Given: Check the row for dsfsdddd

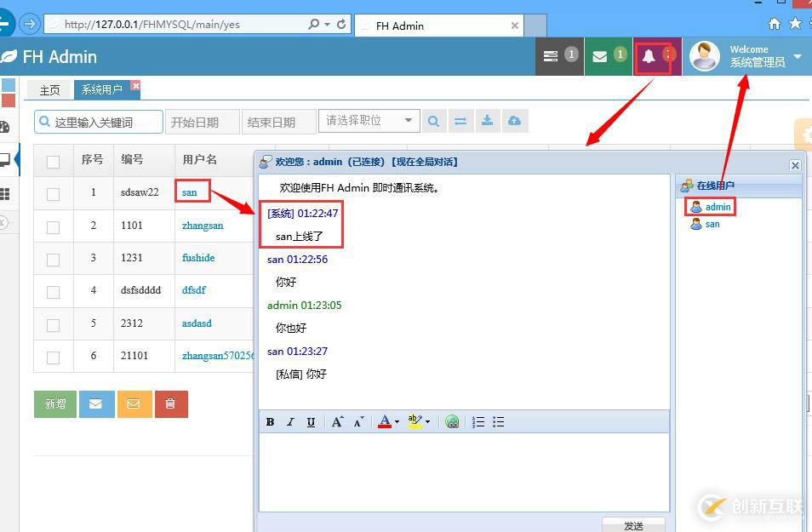Looking at the screenshot, I should [53, 292].
